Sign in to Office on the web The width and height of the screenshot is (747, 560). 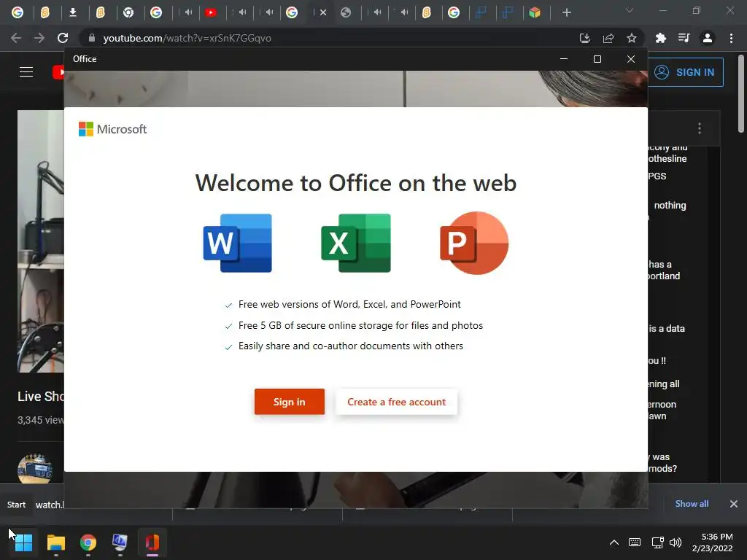tap(289, 402)
